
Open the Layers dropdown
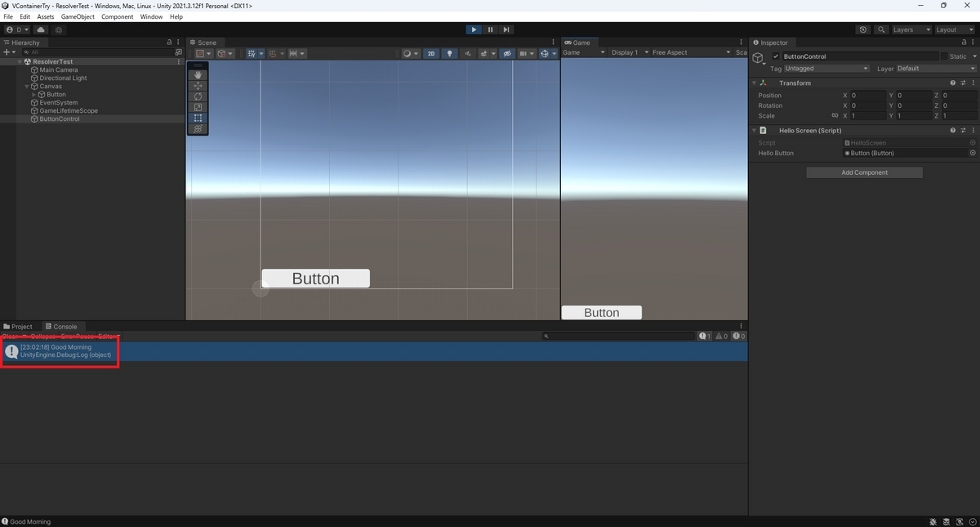pos(911,29)
